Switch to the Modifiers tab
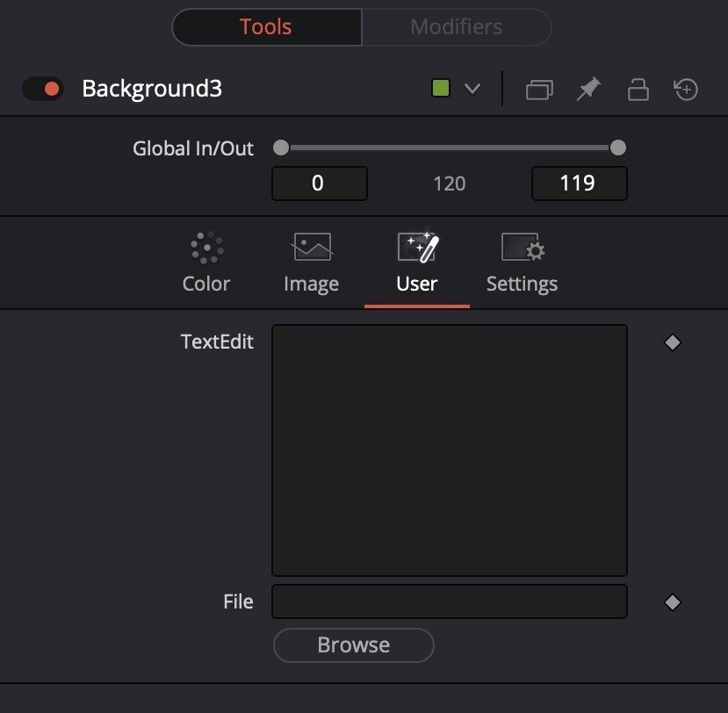Image resolution: width=728 pixels, height=713 pixels. tap(456, 27)
